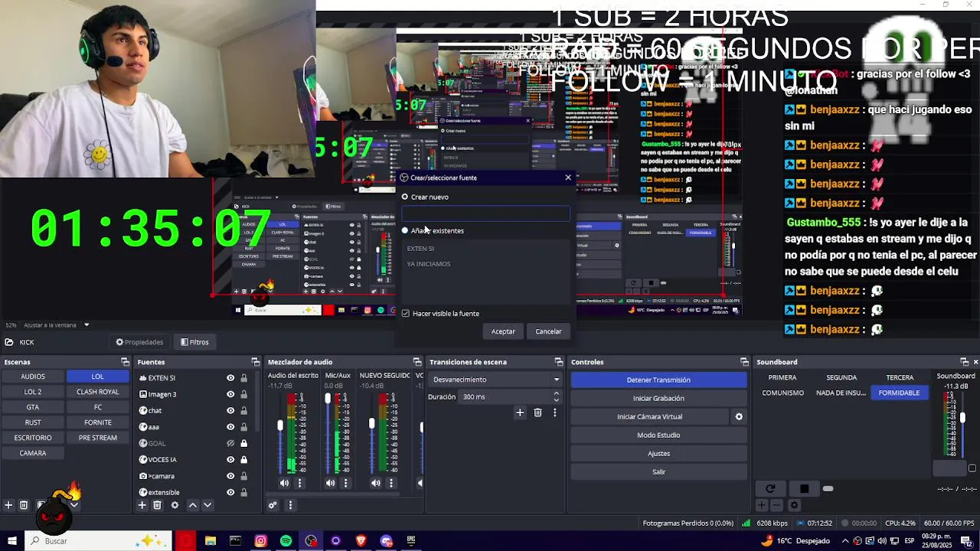Select YA INICIAMOS in existing sources list

(x=429, y=264)
